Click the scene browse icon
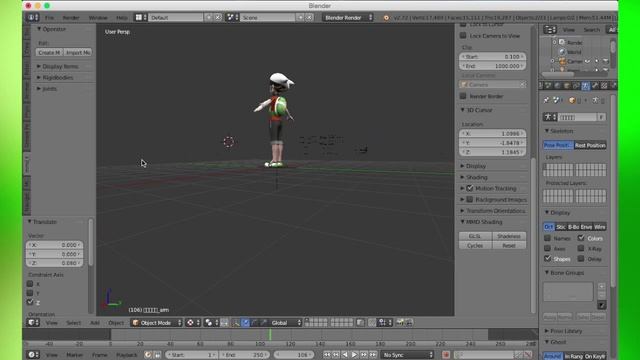 [232, 18]
